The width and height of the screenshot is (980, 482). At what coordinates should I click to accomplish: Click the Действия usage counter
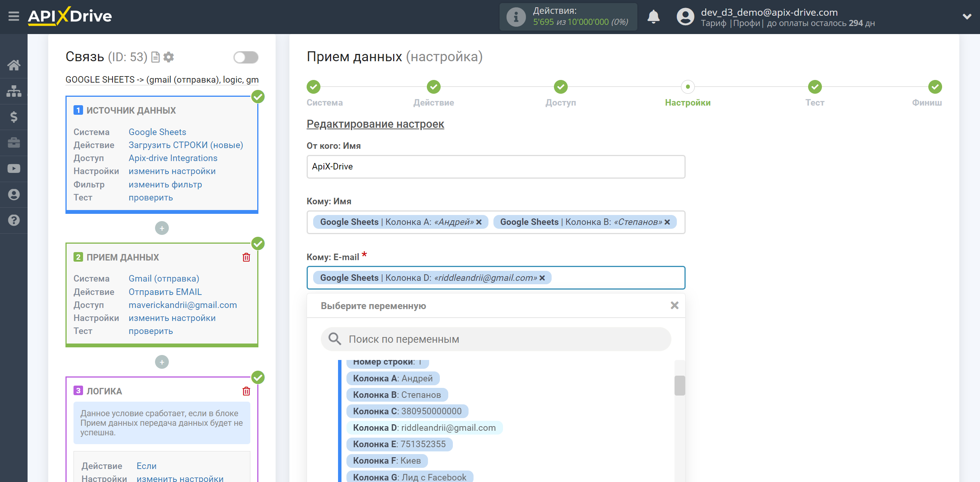point(568,17)
